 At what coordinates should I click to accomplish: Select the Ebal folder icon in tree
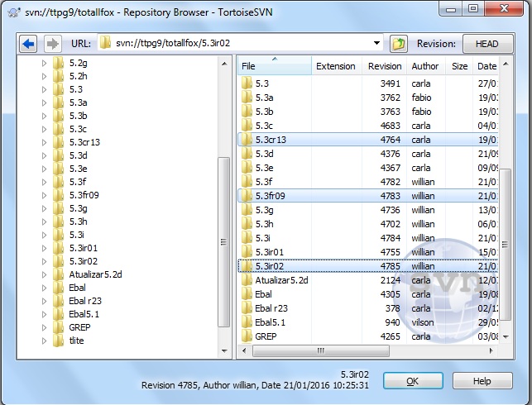pyautogui.click(x=59, y=288)
